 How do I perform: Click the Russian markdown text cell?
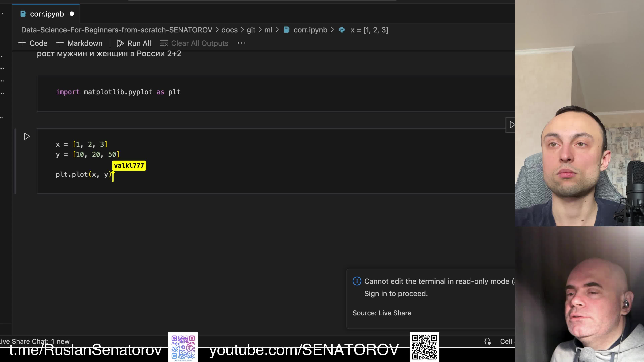click(109, 54)
